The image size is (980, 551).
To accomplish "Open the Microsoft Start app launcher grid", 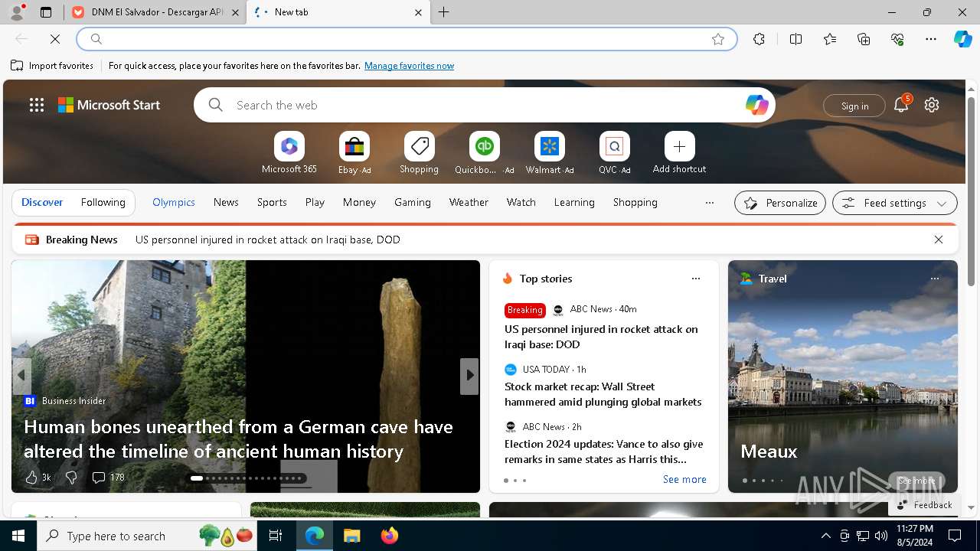I will click(37, 105).
